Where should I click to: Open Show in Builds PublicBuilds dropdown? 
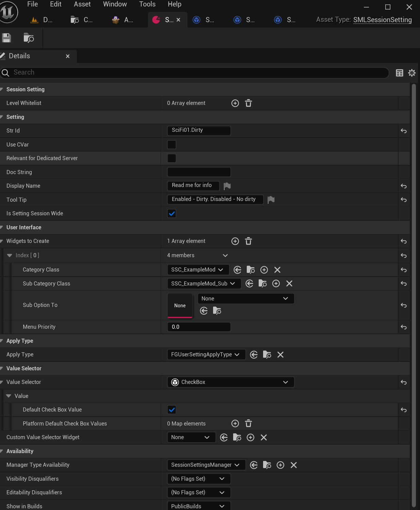[199, 506]
